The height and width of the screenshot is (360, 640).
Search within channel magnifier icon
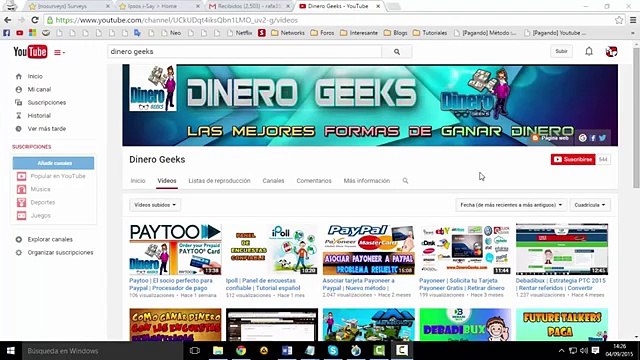(405, 180)
